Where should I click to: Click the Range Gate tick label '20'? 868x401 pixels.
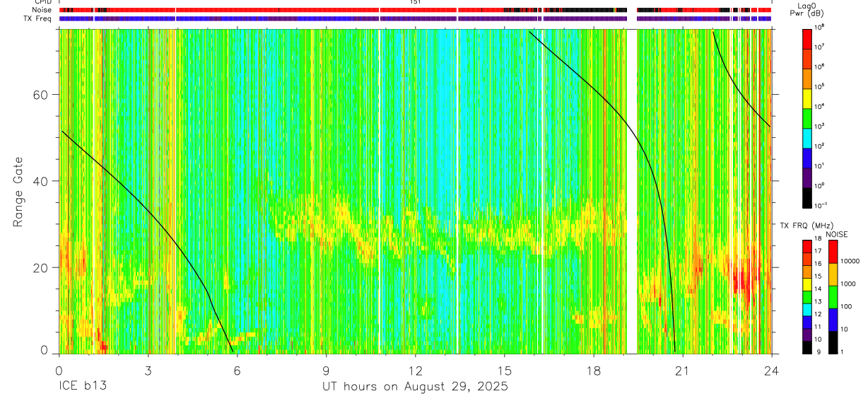click(42, 267)
